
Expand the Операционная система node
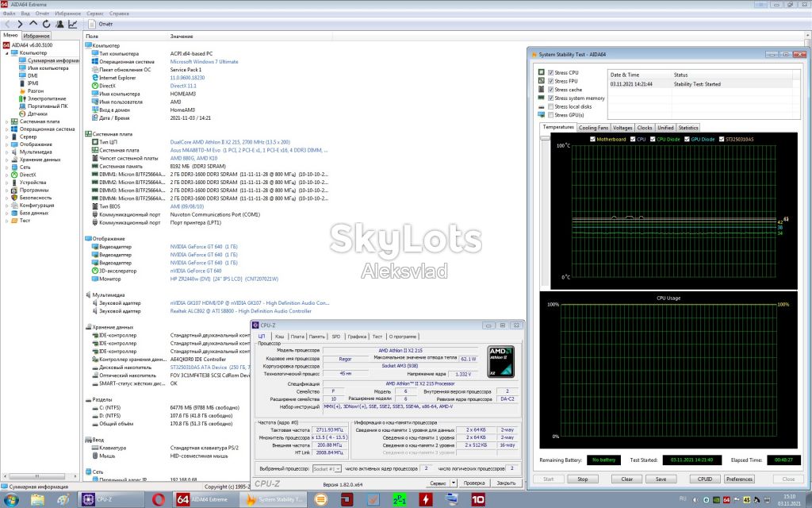6,129
